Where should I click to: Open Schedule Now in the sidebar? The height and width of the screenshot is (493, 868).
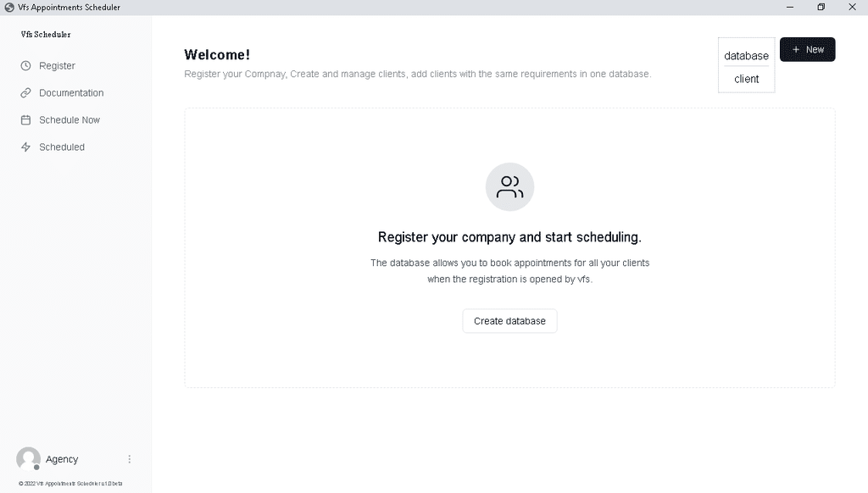coord(70,120)
